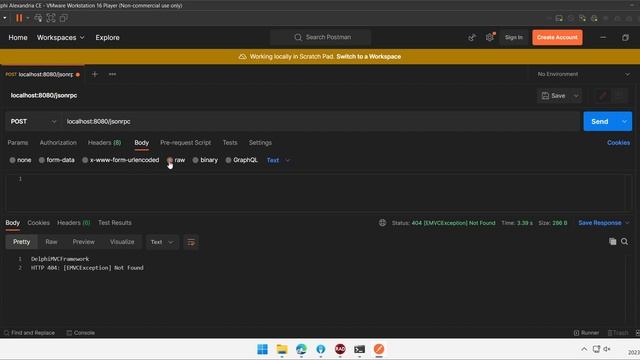Open the Windows Start menu
Screen dimensions: 640x360
click(x=262, y=349)
